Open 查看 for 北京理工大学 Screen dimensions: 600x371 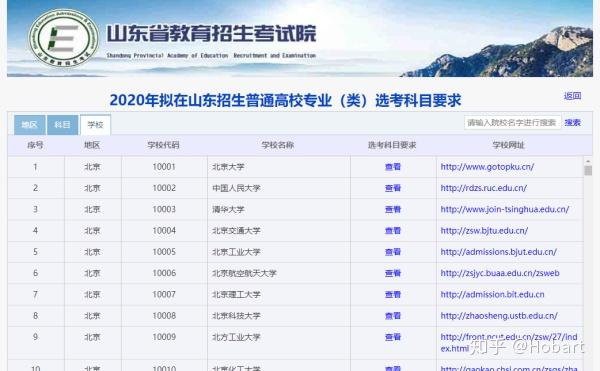(x=393, y=295)
